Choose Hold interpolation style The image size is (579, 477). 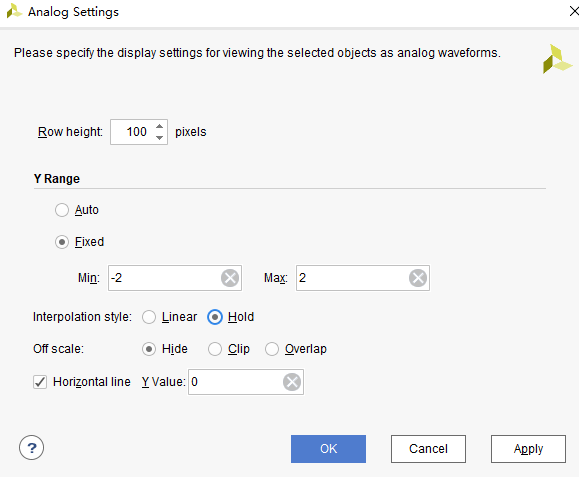click(x=215, y=317)
